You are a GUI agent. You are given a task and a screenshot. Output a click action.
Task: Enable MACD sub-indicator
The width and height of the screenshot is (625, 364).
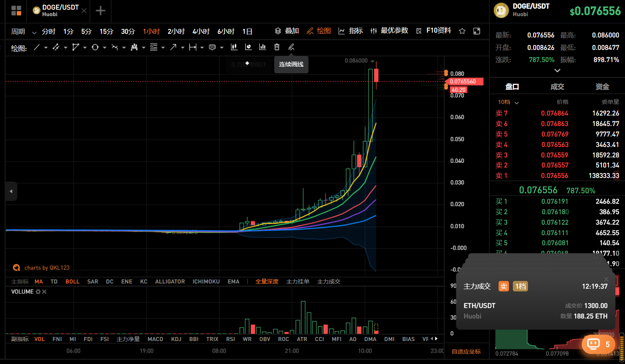(x=155, y=339)
